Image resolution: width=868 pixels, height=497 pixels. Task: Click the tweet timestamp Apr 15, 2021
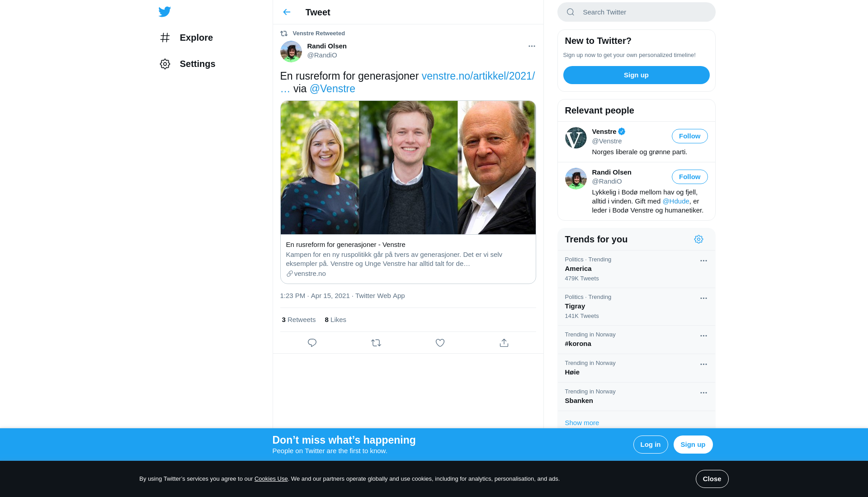[x=315, y=296]
